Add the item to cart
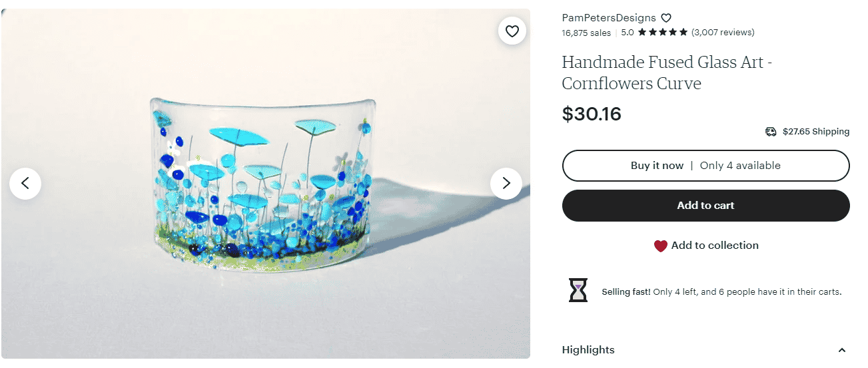This screenshot has width=868, height=368. [x=706, y=206]
